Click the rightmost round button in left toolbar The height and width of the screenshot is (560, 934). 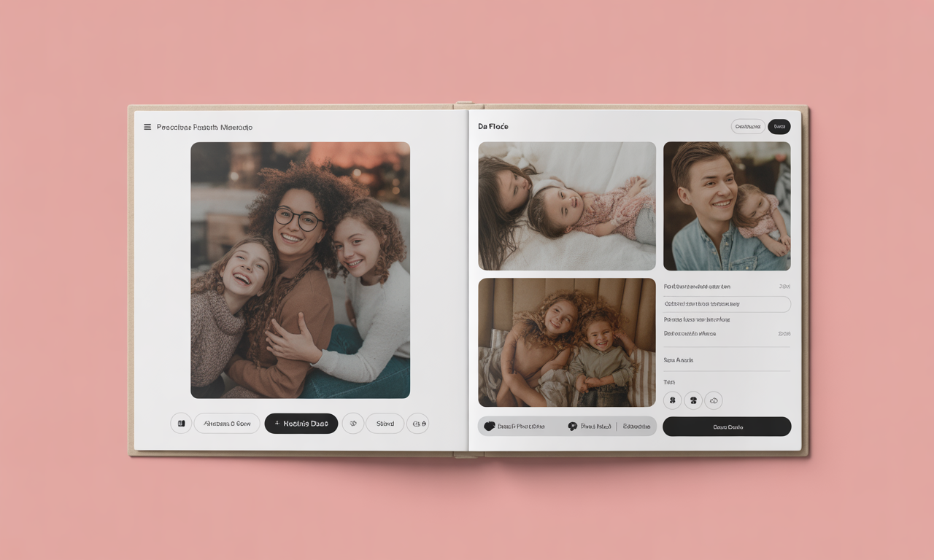point(418,424)
